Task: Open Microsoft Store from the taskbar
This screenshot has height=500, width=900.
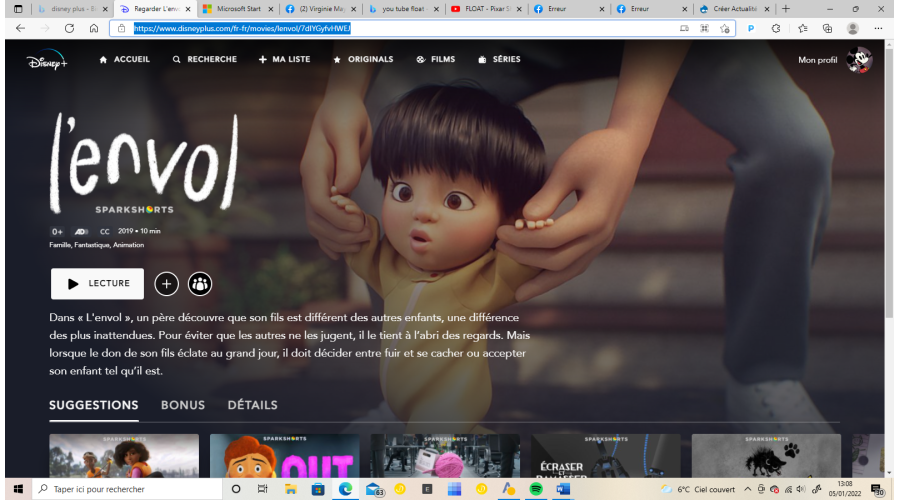Action: click(x=317, y=489)
